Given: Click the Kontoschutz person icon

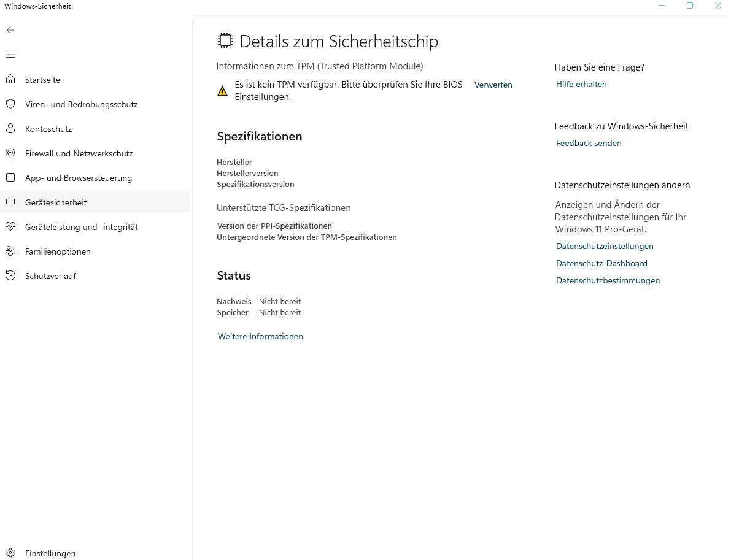Looking at the screenshot, I should click(x=10, y=129).
